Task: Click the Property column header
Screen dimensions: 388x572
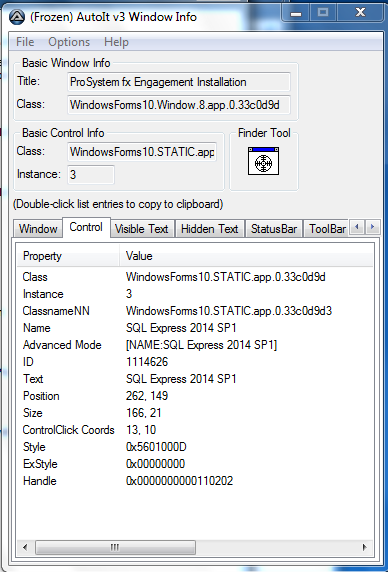Action: click(x=68, y=256)
